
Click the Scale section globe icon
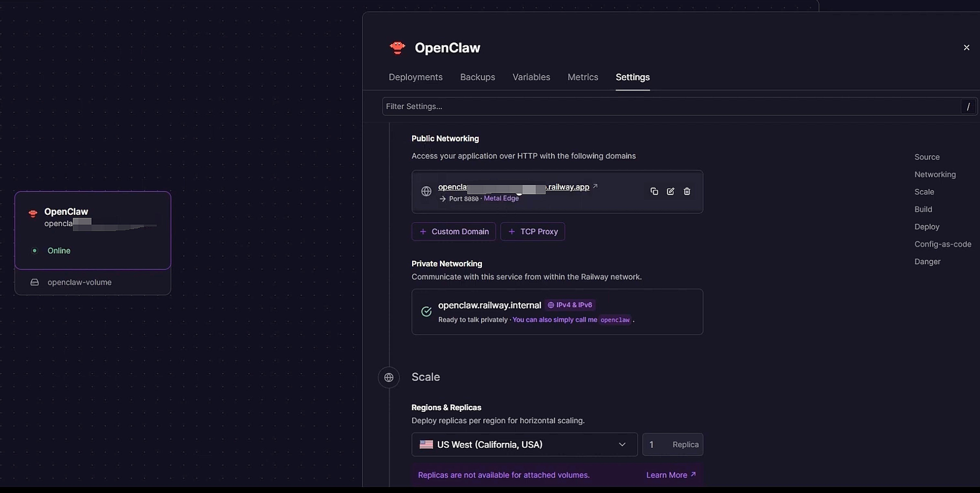click(389, 377)
